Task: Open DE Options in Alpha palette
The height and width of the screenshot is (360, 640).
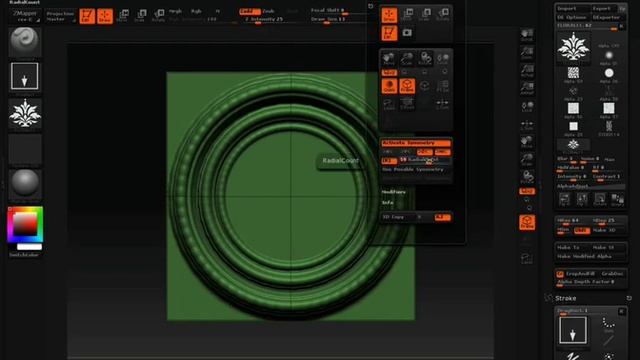Action: click(572, 17)
